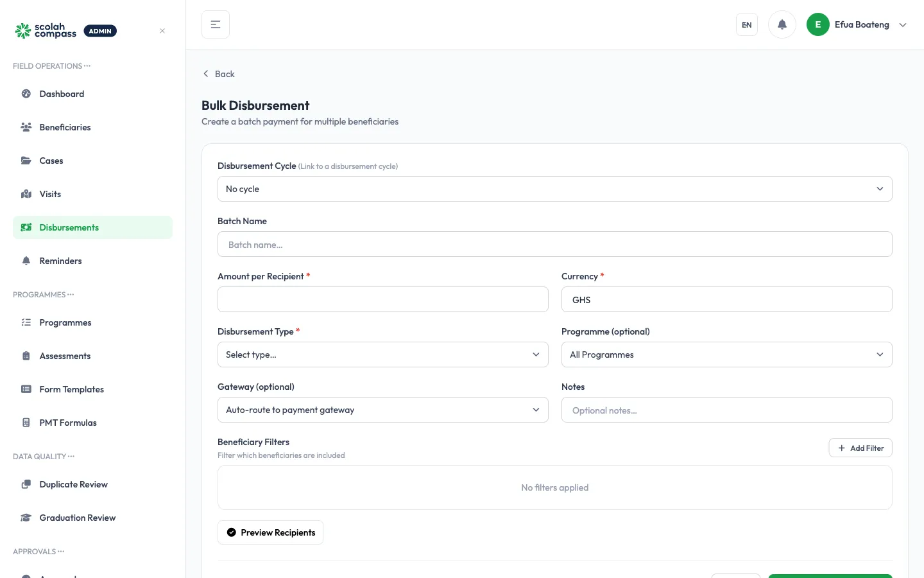Viewport: 924px width, 578px height.
Task: Click the Cases folder icon
Action: click(26, 161)
